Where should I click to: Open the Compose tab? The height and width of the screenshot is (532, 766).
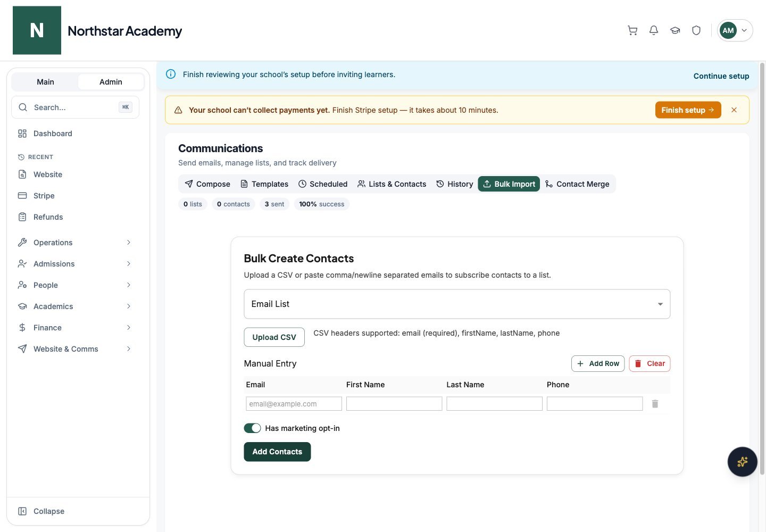pos(207,184)
